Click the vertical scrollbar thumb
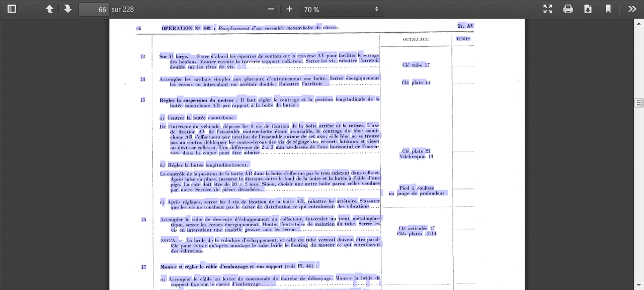Image resolution: width=644 pixels, height=290 pixels. 639,103
